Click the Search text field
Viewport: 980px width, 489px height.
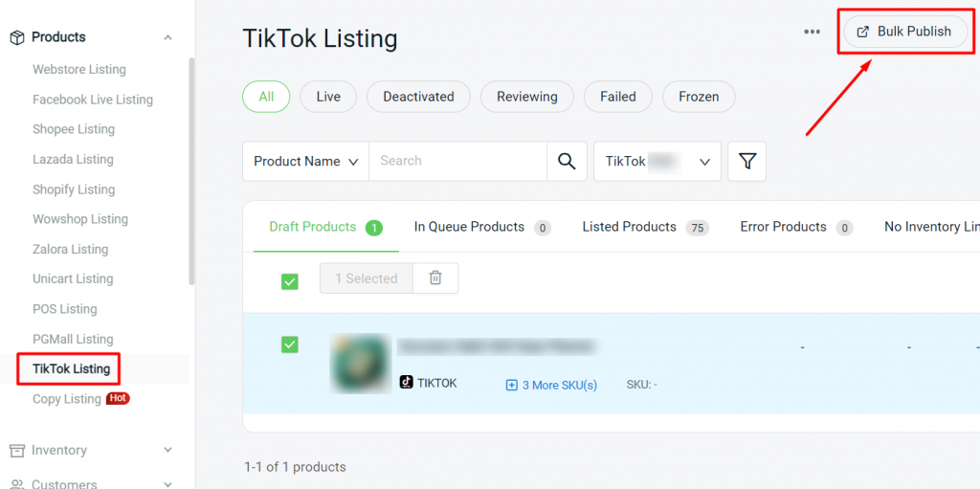[457, 162]
